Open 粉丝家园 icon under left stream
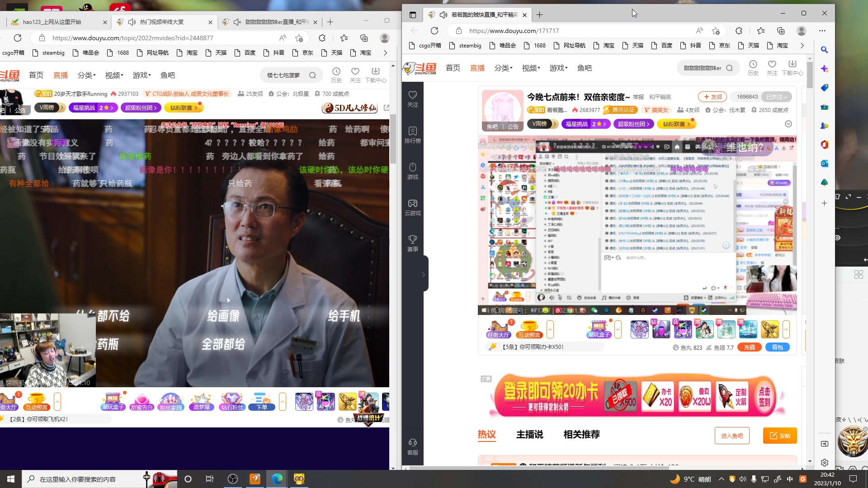 (170, 402)
